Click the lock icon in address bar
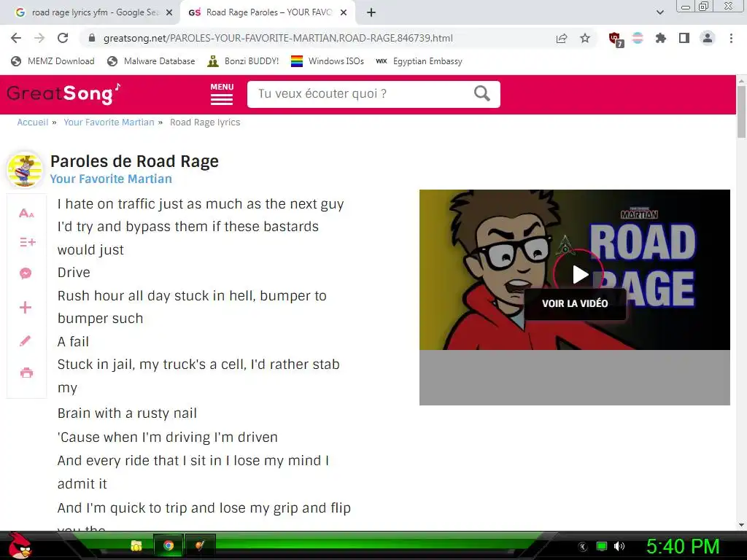Viewport: 747px width, 560px height. click(93, 38)
